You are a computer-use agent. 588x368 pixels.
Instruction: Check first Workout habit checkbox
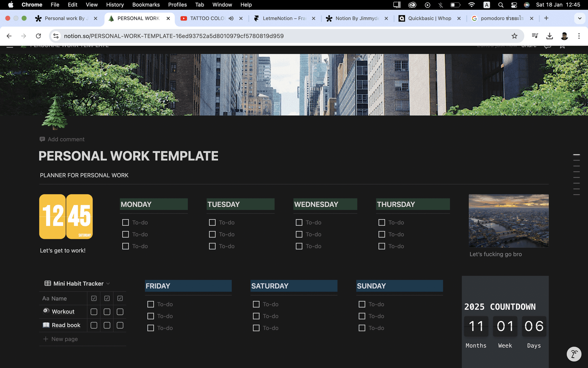coord(94,312)
